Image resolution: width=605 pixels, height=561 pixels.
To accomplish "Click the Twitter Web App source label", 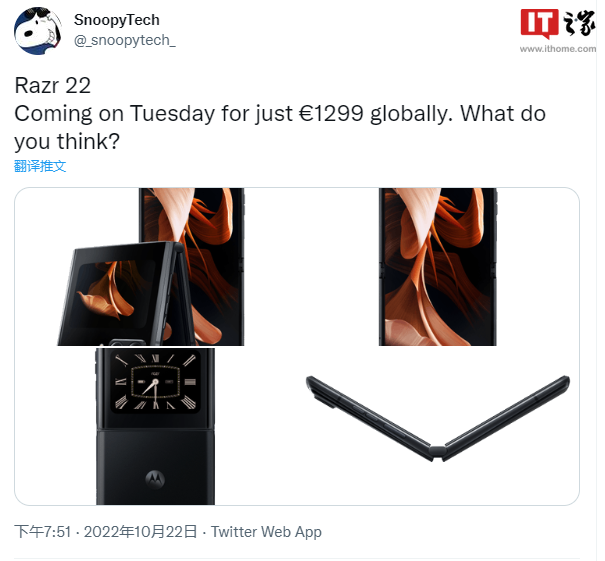I will 266,532.
